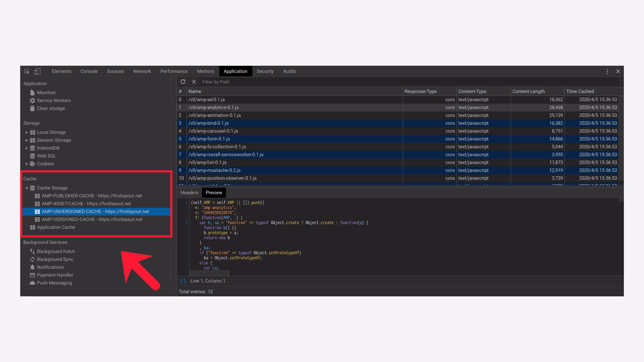
Task: Select row /v0/amp-install-serviceworker-0.1.js
Action: click(x=398, y=155)
